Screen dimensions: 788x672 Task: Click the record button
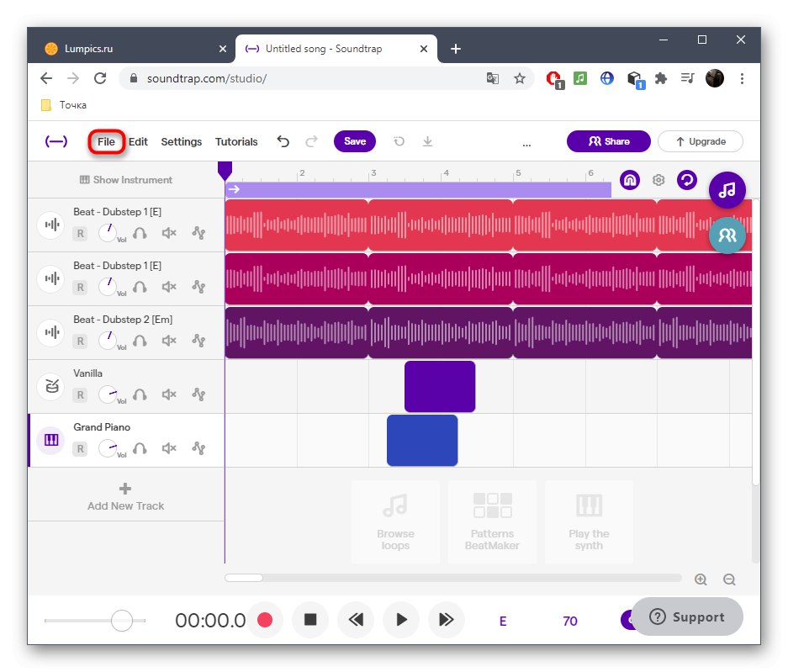pos(265,620)
